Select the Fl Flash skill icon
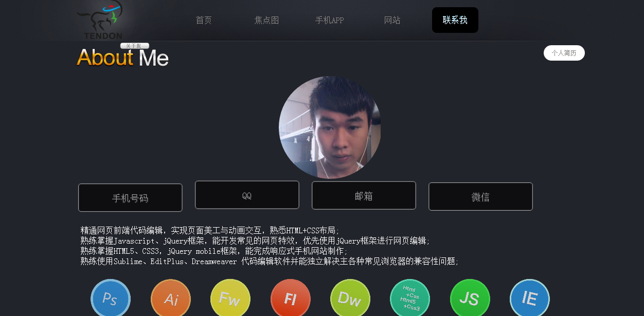The width and height of the screenshot is (644, 316). point(291,298)
